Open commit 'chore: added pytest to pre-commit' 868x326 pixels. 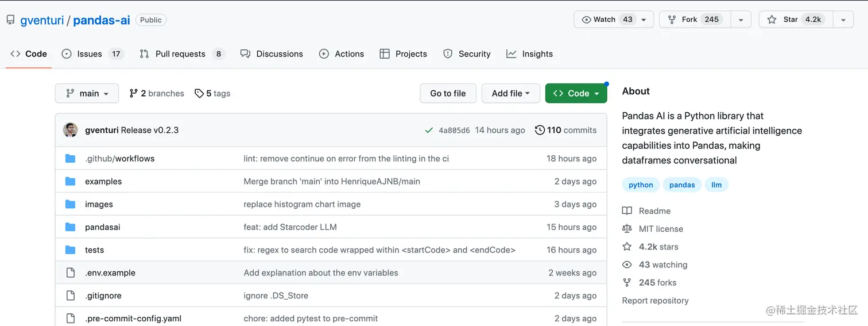(311, 319)
